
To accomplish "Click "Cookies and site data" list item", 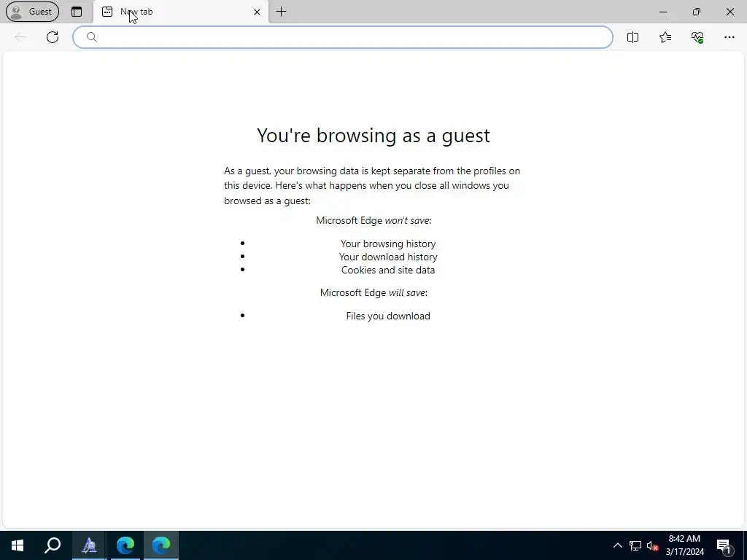I will coord(388,270).
